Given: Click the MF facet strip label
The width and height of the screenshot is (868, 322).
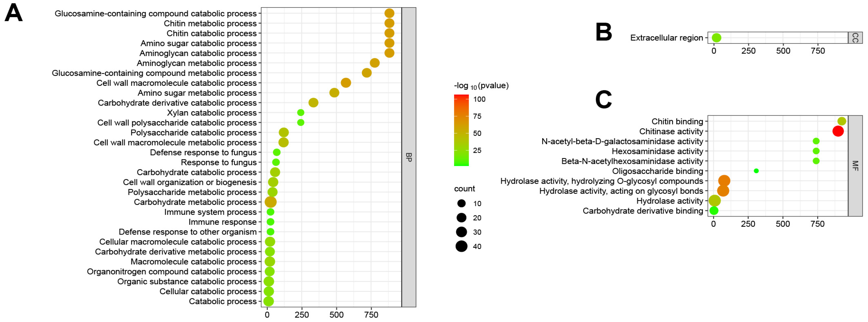Looking at the screenshot, I should tap(855, 165).
